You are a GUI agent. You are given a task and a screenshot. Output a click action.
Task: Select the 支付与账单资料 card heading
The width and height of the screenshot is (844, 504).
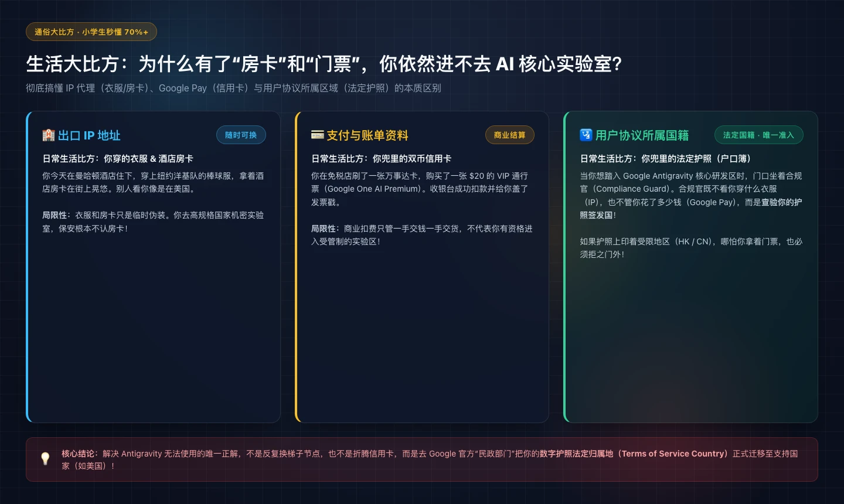pyautogui.click(x=367, y=135)
